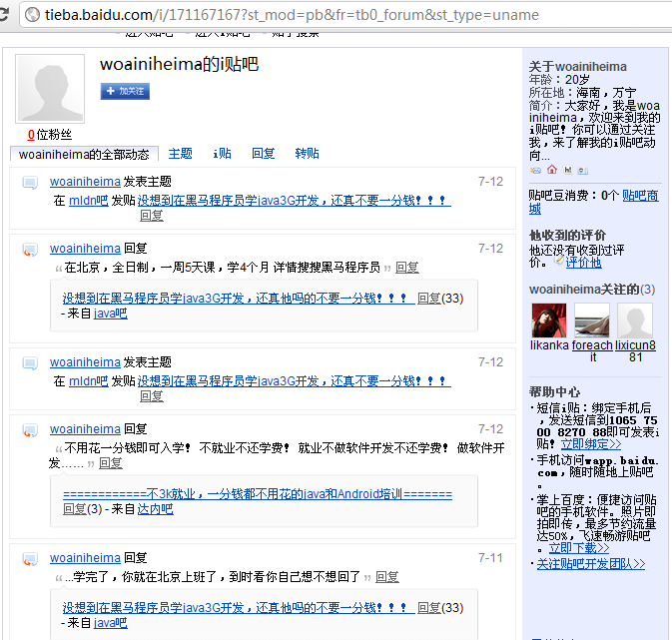Image resolution: width=672 pixels, height=640 pixels.
Task: Click post icon of first 7-12 发表主题 entry
Action: [x=30, y=183]
